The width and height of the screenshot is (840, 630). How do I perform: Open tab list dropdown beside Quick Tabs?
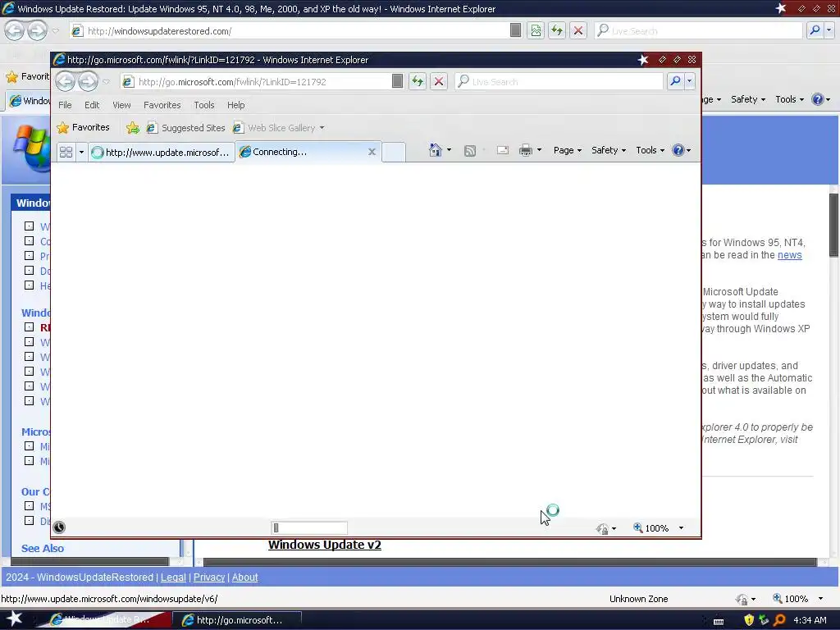[81, 152]
